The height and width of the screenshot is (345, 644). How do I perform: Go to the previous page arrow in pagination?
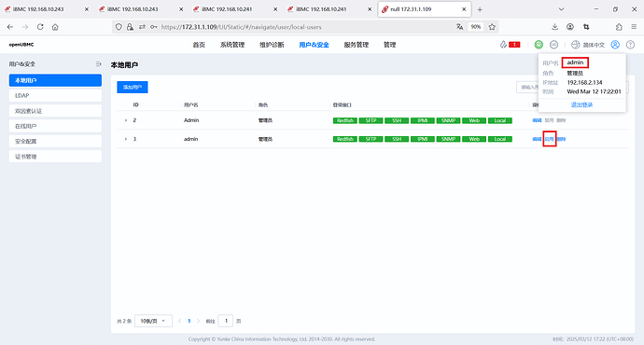[179, 321]
